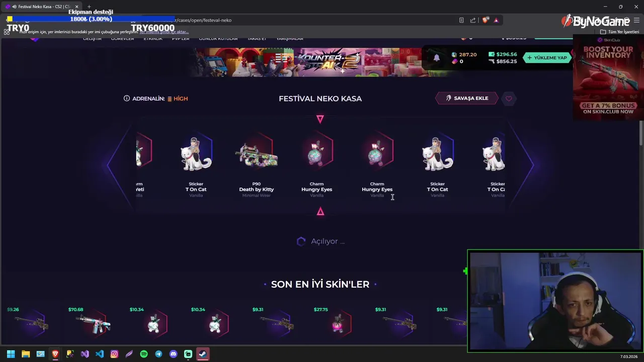Open the YARIŞMALAR menu item
644x362 pixels.
click(290, 39)
